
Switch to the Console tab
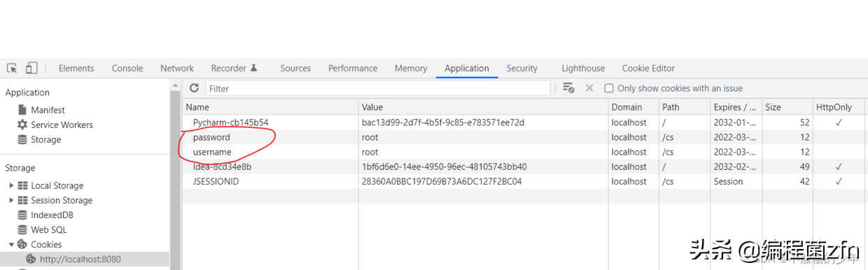(x=127, y=68)
